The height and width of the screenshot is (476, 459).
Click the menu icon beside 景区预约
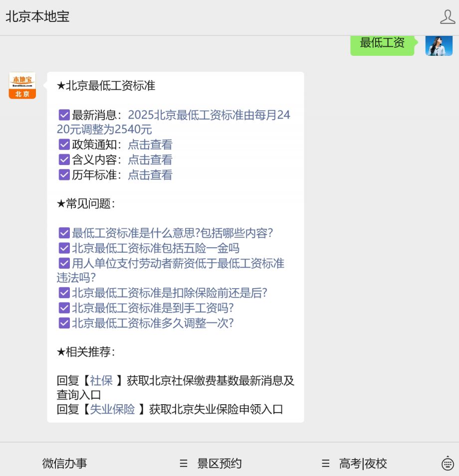click(183, 464)
